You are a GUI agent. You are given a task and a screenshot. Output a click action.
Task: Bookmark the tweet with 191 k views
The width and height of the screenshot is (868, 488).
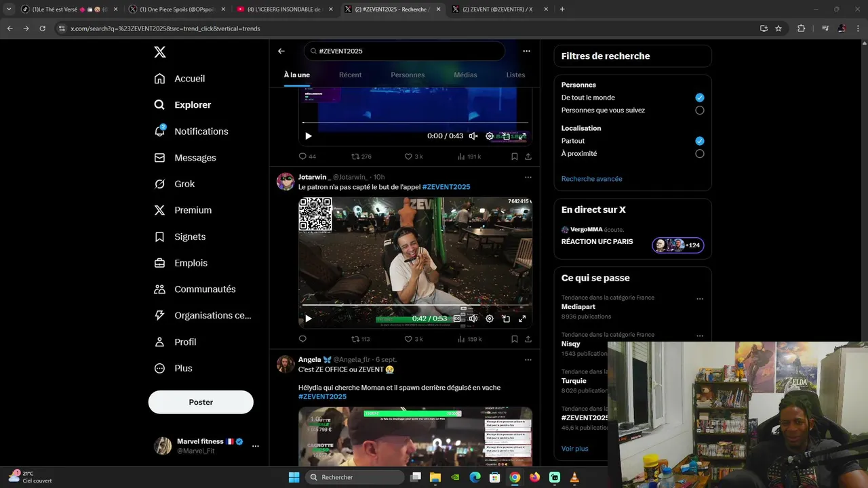tap(515, 157)
